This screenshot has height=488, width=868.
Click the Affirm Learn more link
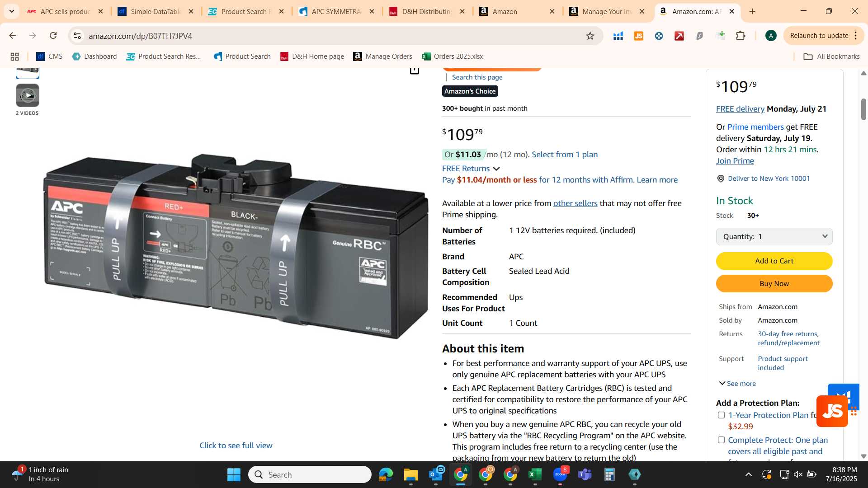tap(657, 180)
